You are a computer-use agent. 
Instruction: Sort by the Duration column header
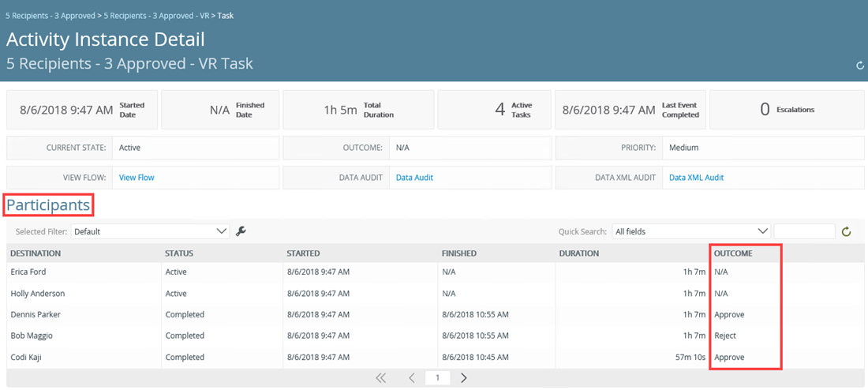579,253
